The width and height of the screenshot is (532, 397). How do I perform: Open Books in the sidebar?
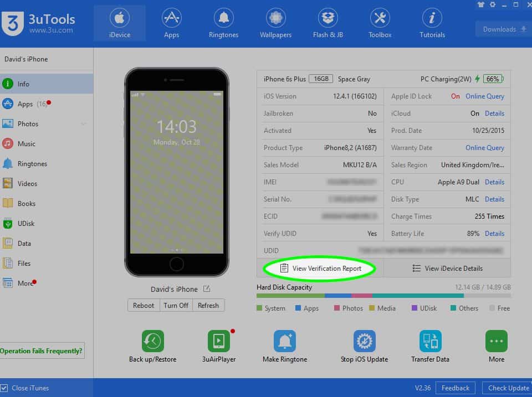[x=47, y=203]
